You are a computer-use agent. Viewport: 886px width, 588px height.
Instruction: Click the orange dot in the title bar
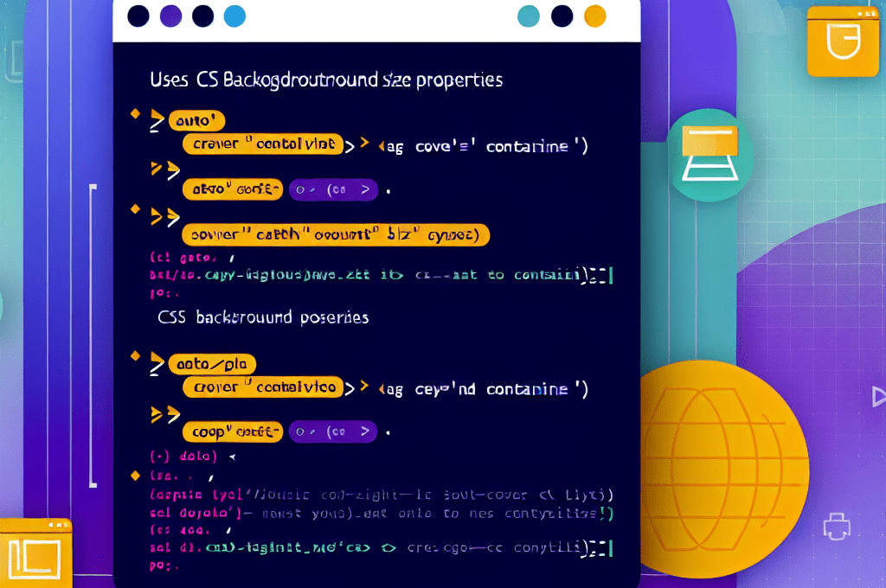click(594, 16)
